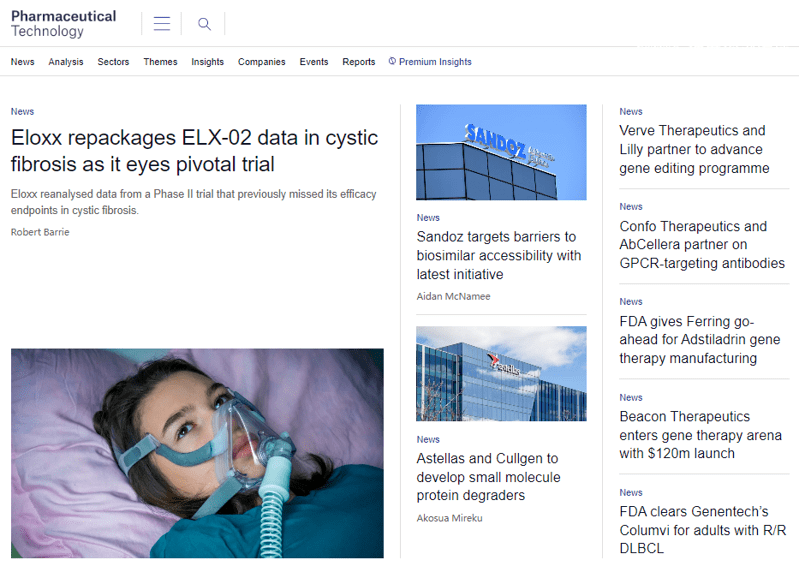Open FDA clears Genentech's Columvi article
The height and width of the screenshot is (566, 799).
[703, 530]
